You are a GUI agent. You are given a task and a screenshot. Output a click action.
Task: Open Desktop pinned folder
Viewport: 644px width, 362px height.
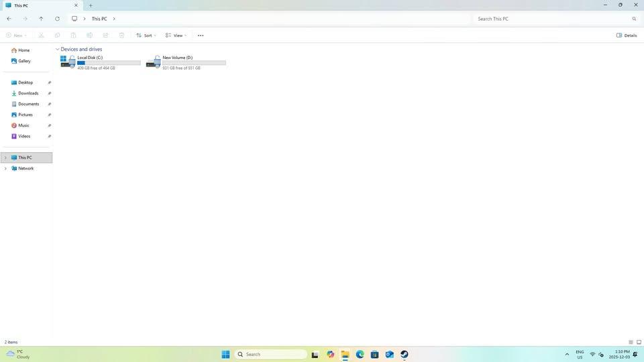coord(26,82)
